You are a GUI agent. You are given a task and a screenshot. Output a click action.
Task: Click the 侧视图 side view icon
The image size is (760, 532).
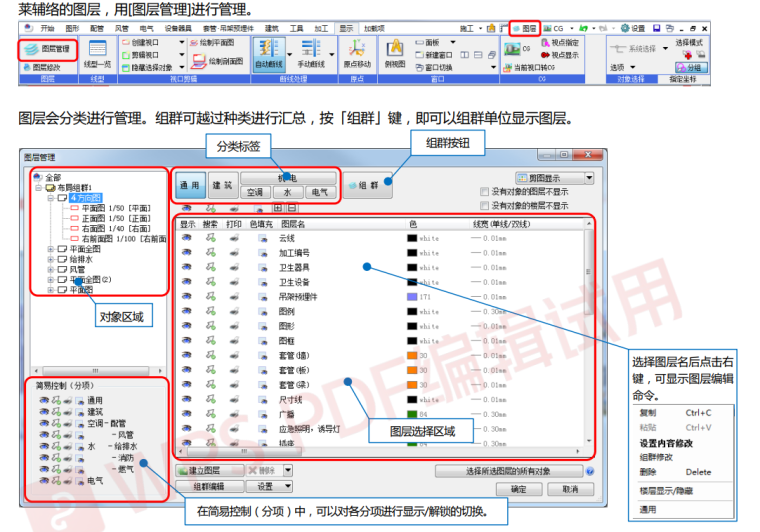pos(393,52)
